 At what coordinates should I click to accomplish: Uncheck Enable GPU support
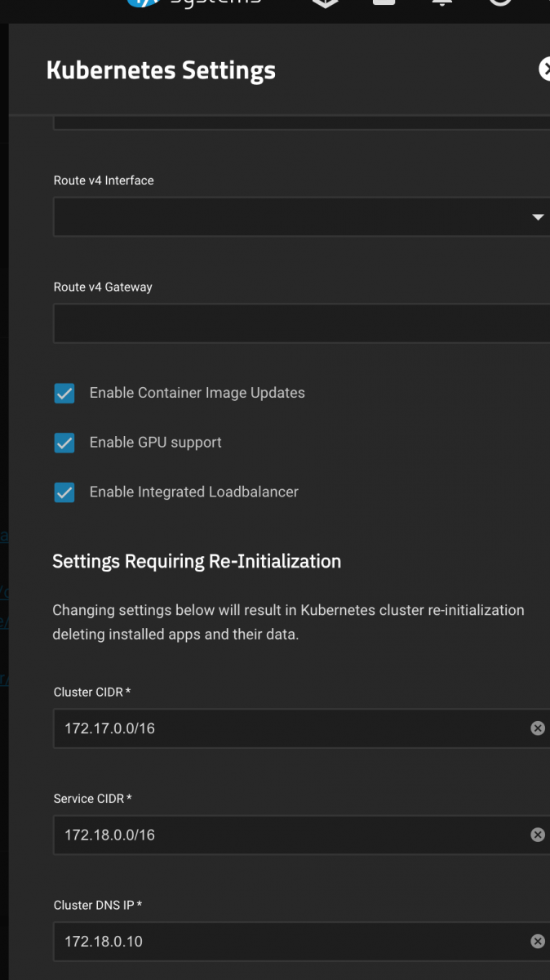(x=64, y=443)
